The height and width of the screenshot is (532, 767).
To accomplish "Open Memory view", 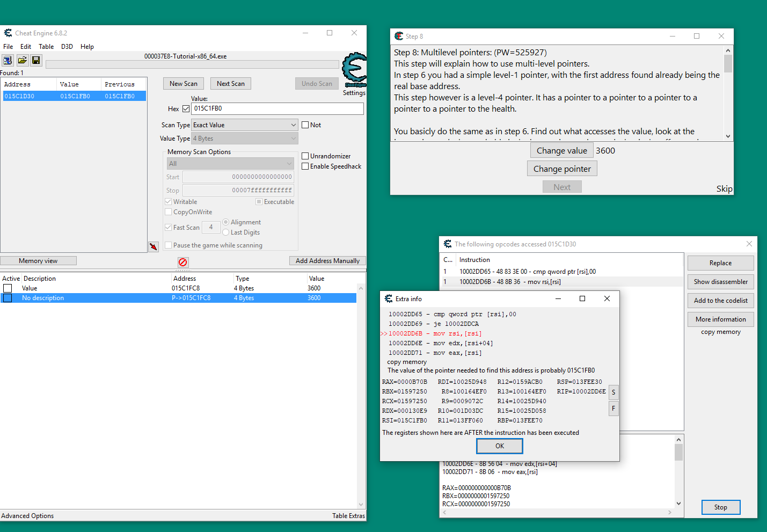I will click(x=38, y=260).
